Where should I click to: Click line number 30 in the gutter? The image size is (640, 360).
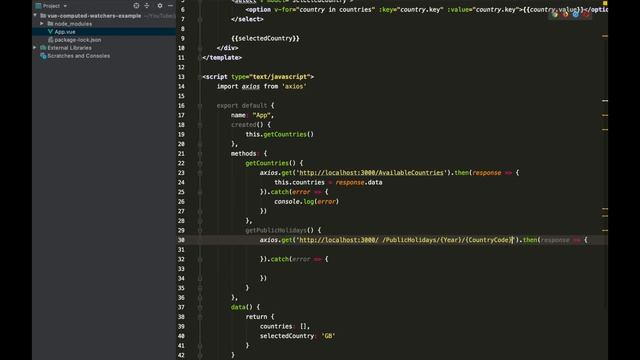tap(181, 240)
